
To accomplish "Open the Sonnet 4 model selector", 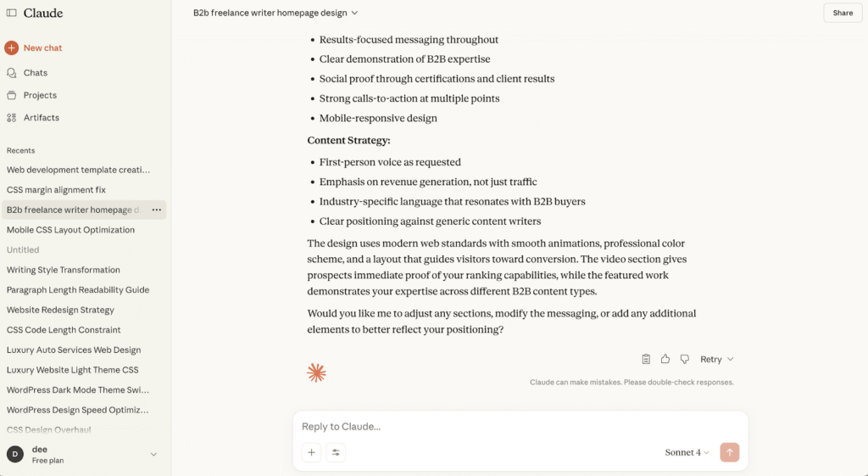I will (x=687, y=452).
